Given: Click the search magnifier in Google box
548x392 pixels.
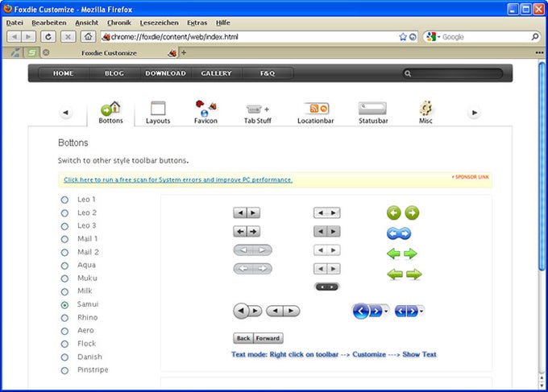Looking at the screenshot, I should coord(535,36).
